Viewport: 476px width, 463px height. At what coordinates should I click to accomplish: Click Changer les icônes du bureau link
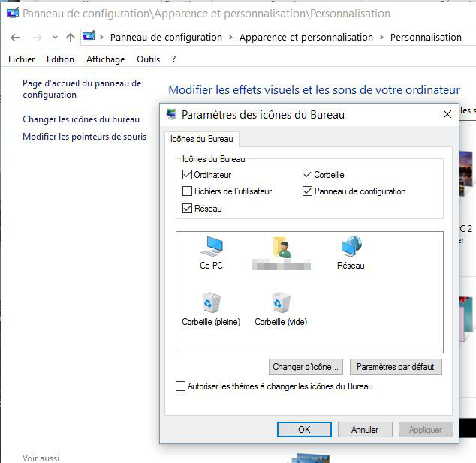[81, 119]
